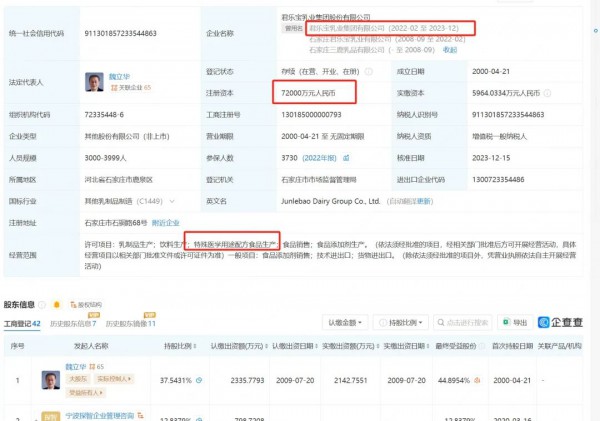Click shareholder 魏立华 photo in row 1
Viewport: 600px width, 421px height.
pos(51,380)
